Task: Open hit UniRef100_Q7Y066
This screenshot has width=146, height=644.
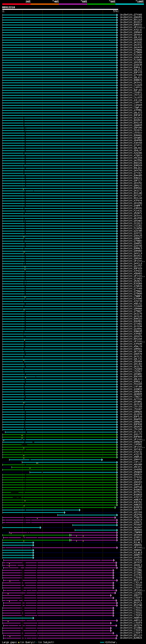Action: (x=131, y=15)
